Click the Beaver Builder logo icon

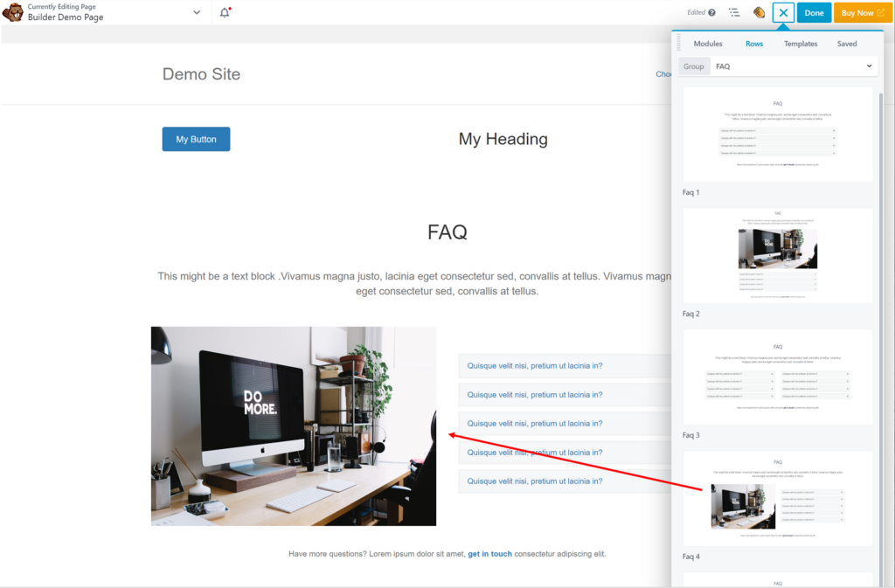[12, 12]
